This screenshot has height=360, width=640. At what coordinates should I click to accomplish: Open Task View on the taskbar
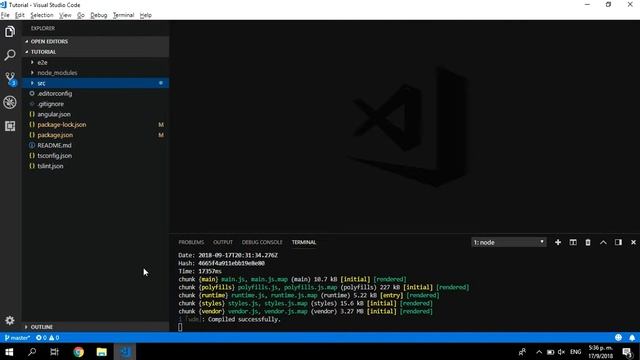pos(55,352)
